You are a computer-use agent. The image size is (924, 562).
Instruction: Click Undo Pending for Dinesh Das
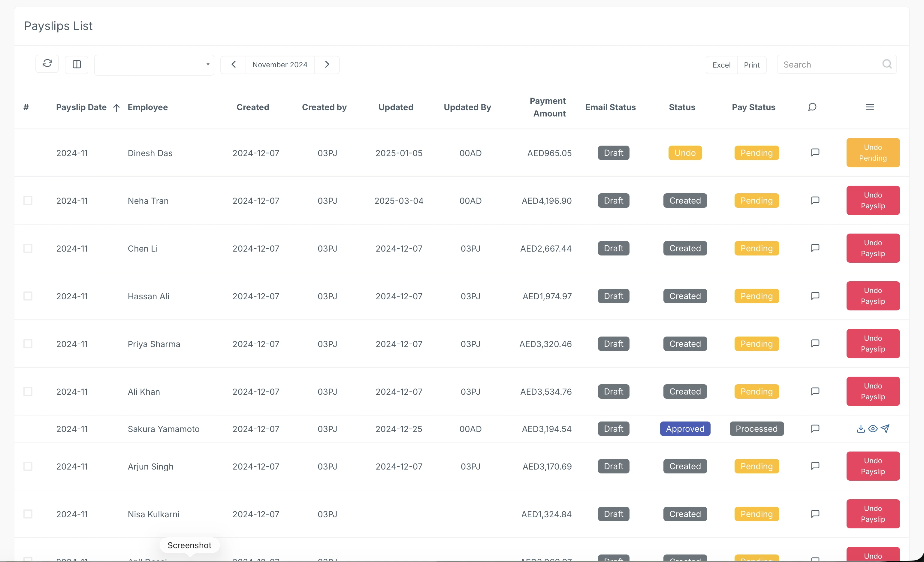click(x=873, y=153)
